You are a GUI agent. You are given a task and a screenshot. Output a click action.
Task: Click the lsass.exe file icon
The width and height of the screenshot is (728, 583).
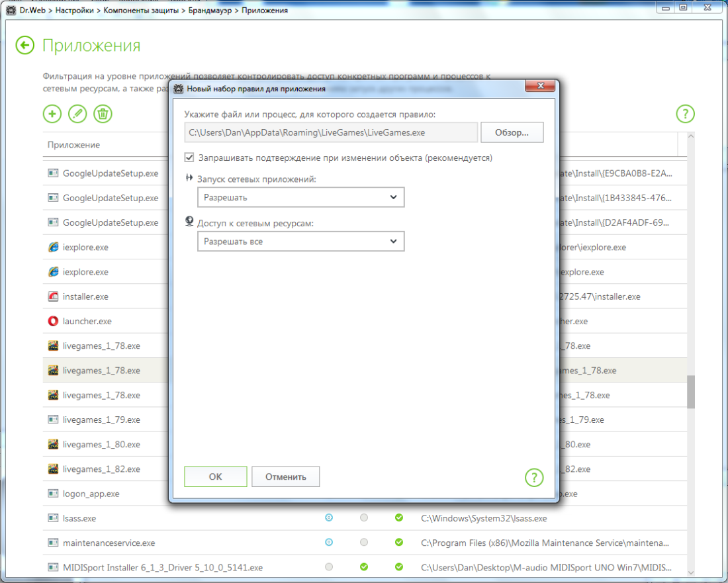[54, 518]
